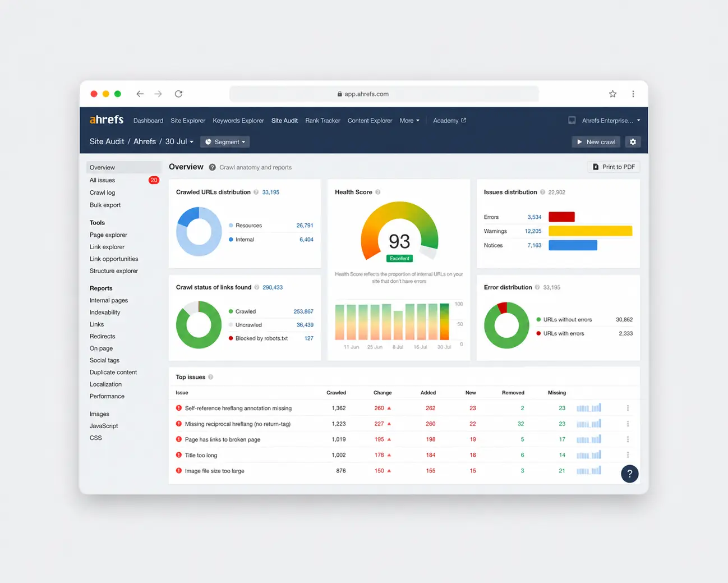Open Site Explorer in top navigation
This screenshot has height=583, width=728.
point(188,121)
